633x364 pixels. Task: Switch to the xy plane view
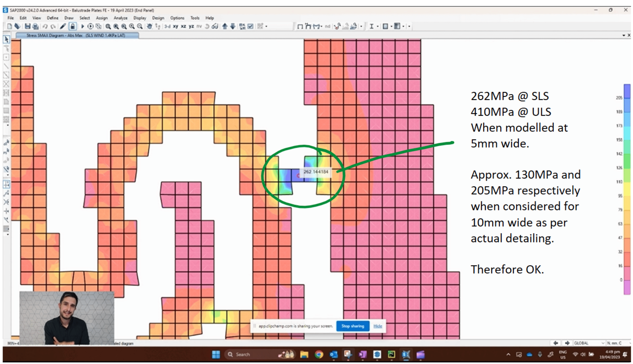tap(176, 26)
